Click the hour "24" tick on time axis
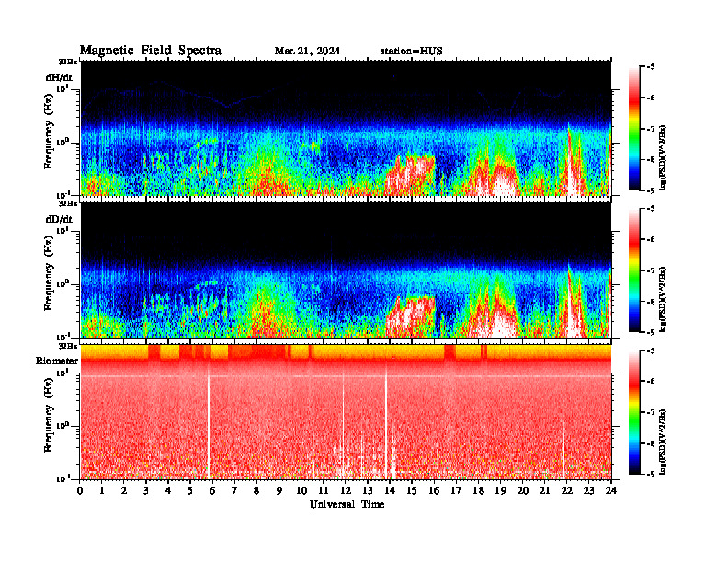 [611, 490]
